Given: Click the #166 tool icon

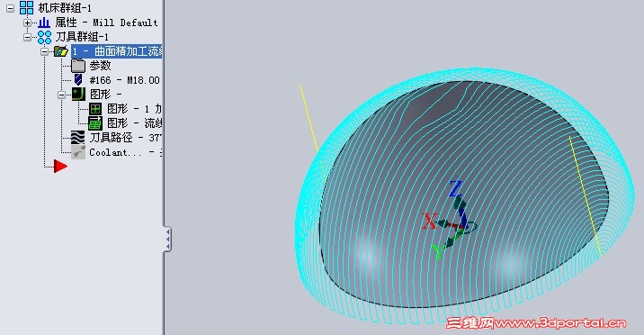Looking at the screenshot, I should pos(78,80).
